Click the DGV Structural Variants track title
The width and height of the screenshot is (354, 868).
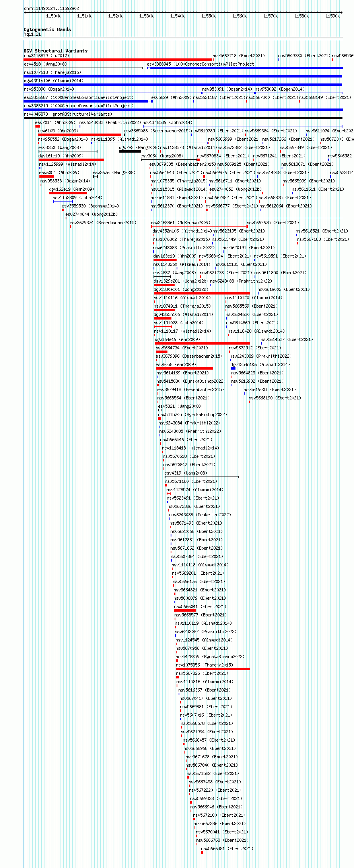56,51
